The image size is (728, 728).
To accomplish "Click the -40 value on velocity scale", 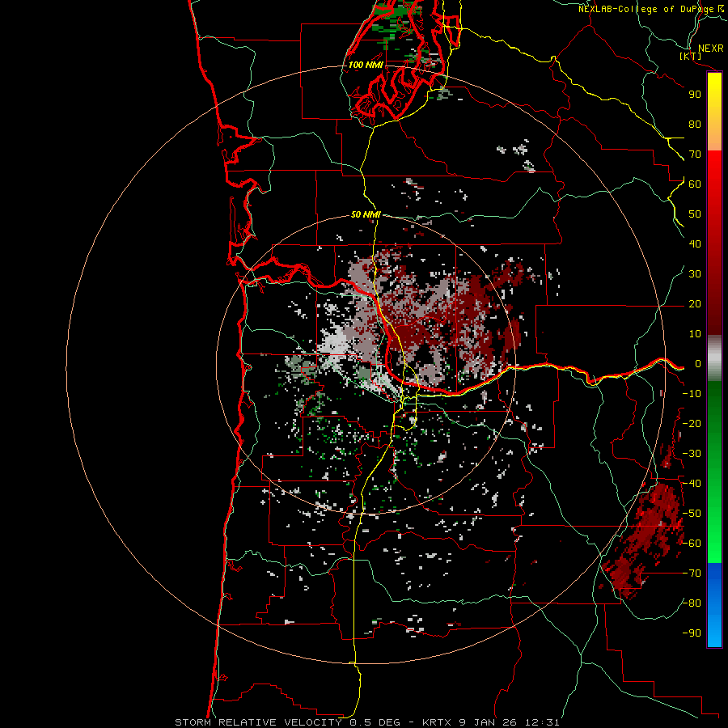I will point(692,484).
